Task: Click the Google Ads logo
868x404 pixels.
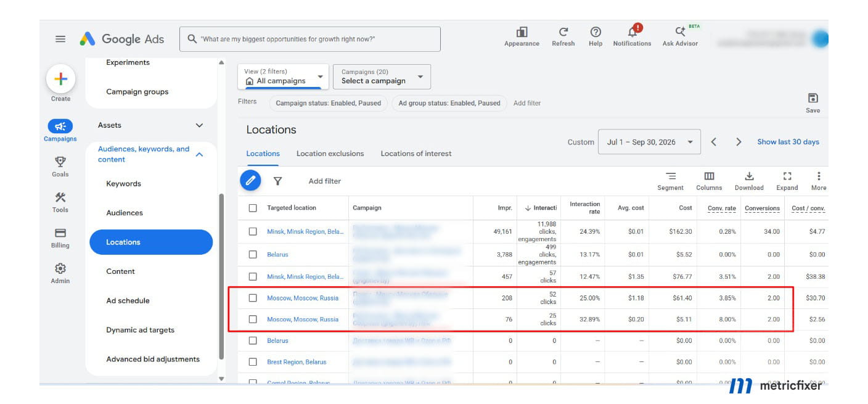Action: tap(122, 39)
